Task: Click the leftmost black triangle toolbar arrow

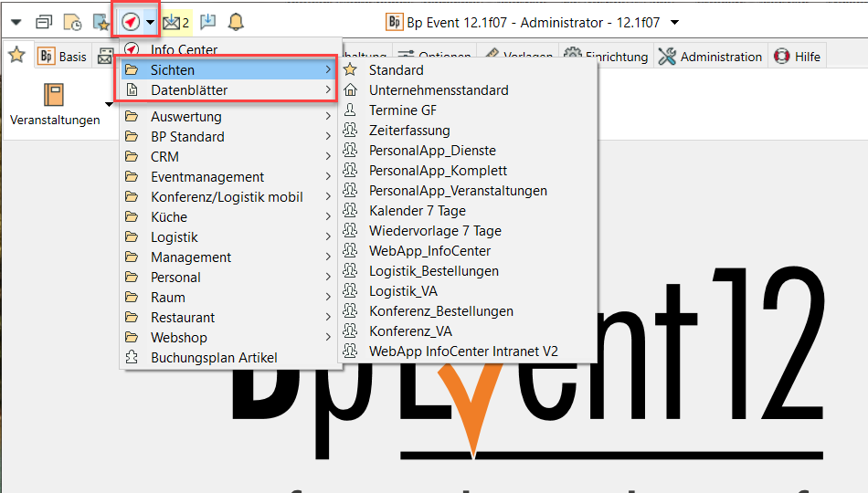Action: point(15,22)
